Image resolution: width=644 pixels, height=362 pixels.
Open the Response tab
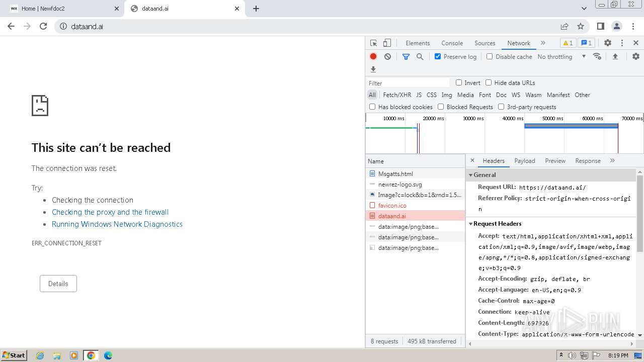[x=588, y=161]
